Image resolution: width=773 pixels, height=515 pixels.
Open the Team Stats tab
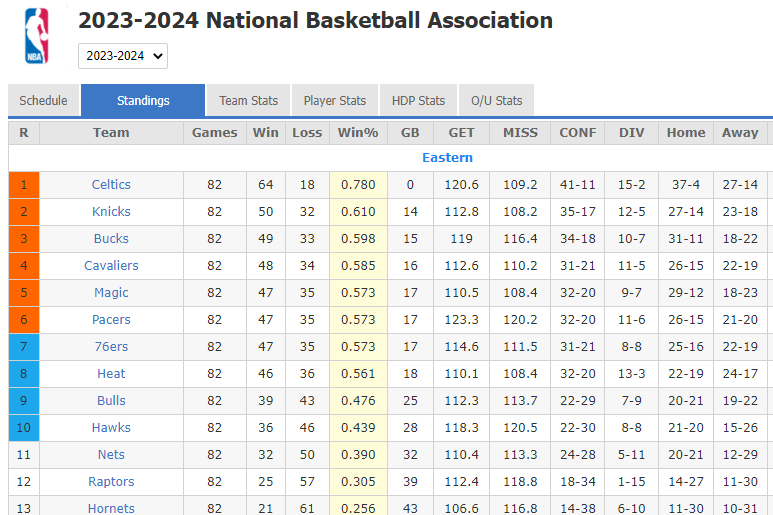click(x=248, y=100)
